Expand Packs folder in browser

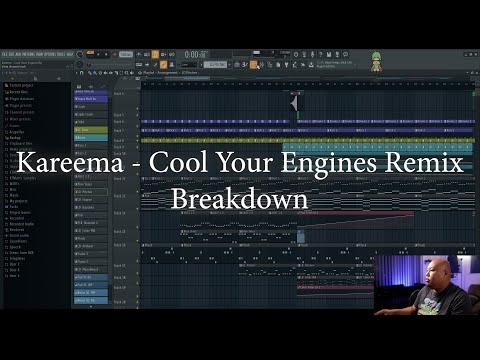(x=11, y=207)
